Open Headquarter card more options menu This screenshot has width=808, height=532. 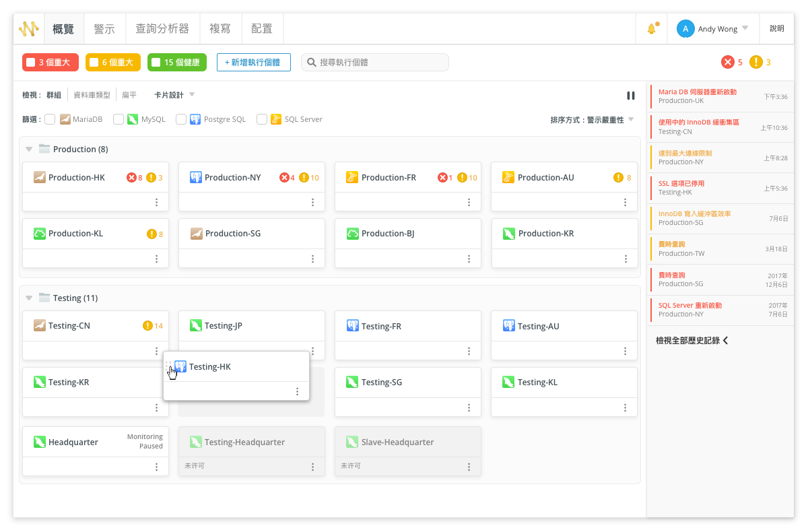(156, 467)
